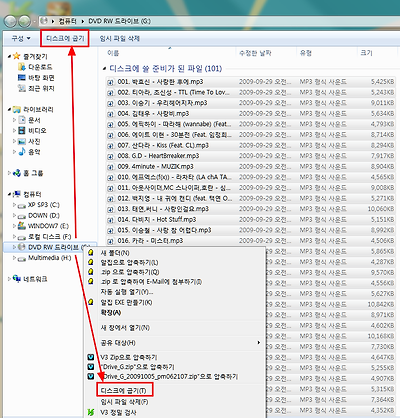Go forward with the Explorer forward arrow
Viewport: 400px width, 418px height.
click(24, 21)
